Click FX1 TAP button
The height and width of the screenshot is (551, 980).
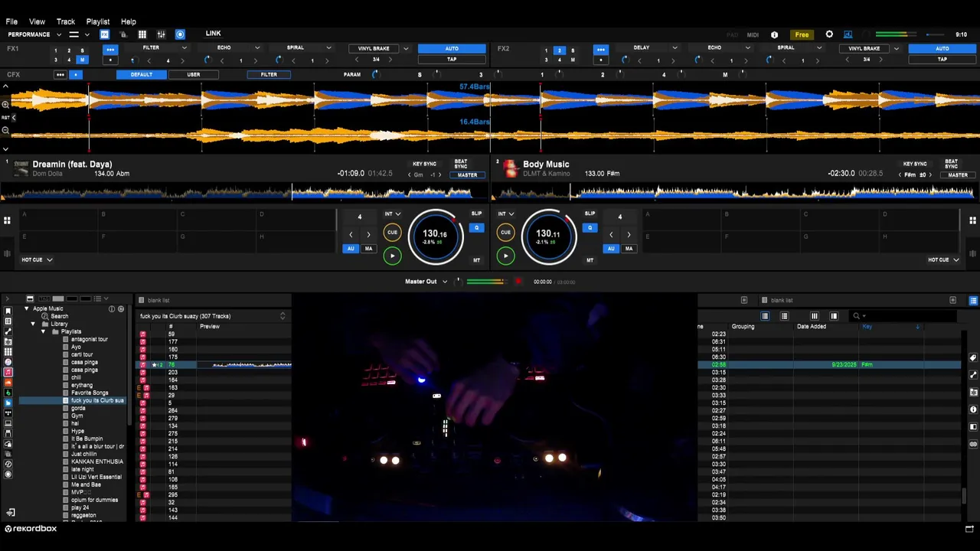click(452, 59)
